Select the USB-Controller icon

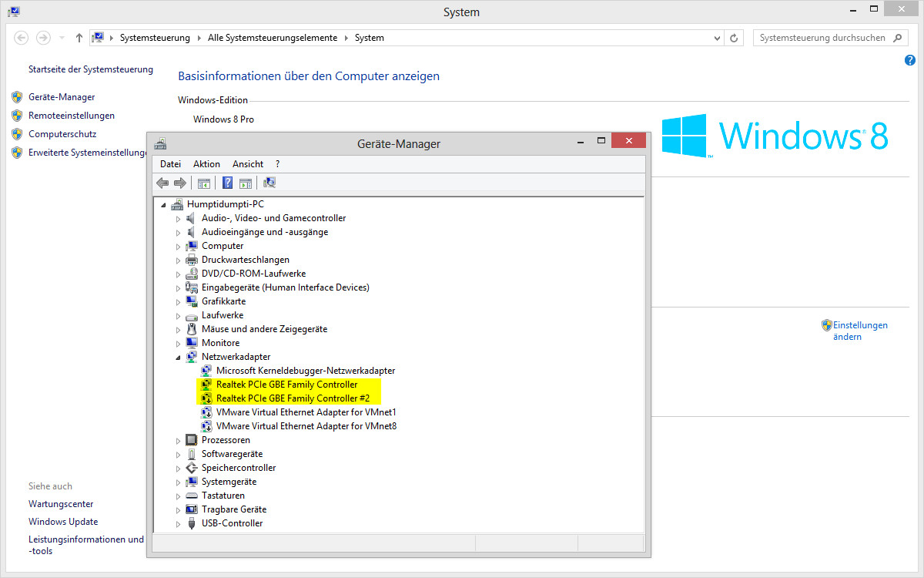[x=192, y=523]
